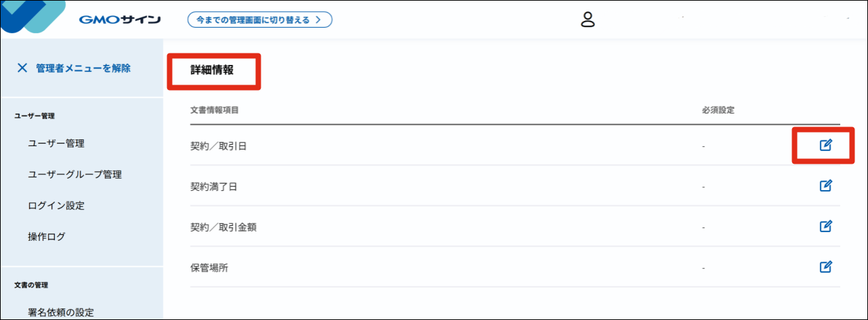This screenshot has height=320, width=868.
Task: Click the 保管場所 row label
Action: (209, 267)
